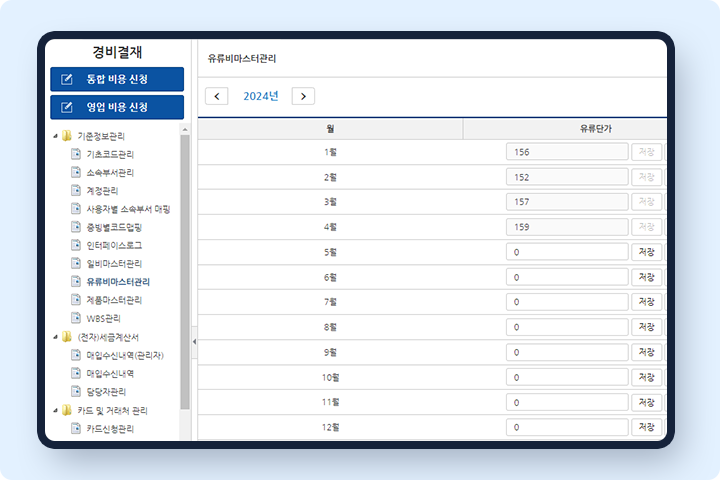Screen dimensions: 720x480
Task: Click the 카드 및 거래처 관리 folder icon
Action: (67, 410)
